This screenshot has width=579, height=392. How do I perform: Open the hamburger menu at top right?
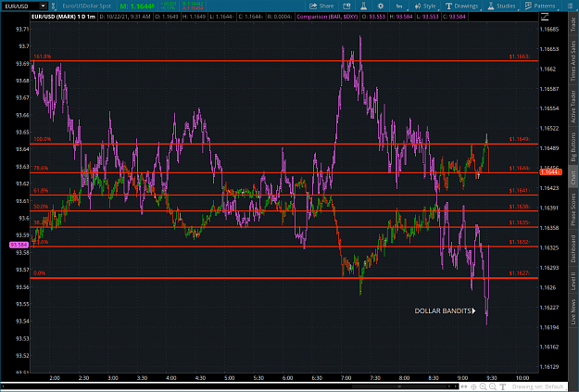(x=570, y=6)
